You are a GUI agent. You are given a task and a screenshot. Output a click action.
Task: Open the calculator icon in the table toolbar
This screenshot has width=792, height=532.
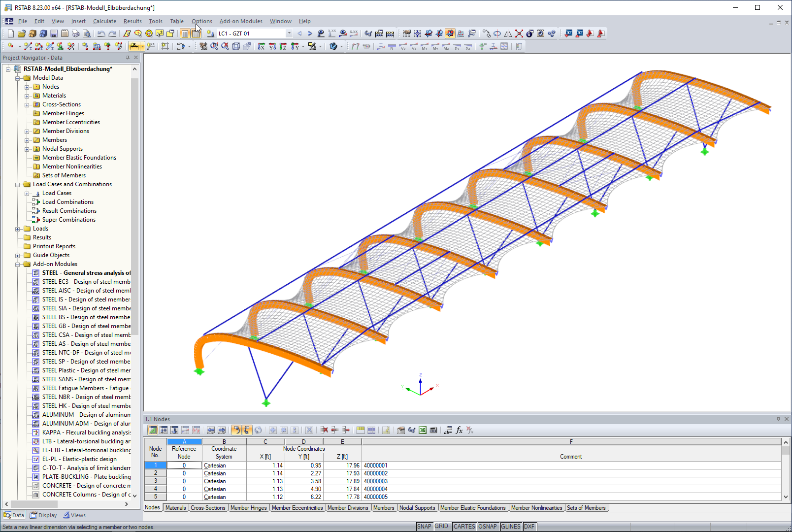[x=433, y=430]
